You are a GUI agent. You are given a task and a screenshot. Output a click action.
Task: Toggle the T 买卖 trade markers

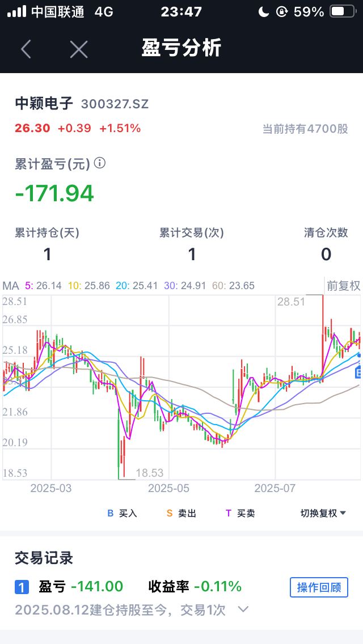tap(240, 513)
